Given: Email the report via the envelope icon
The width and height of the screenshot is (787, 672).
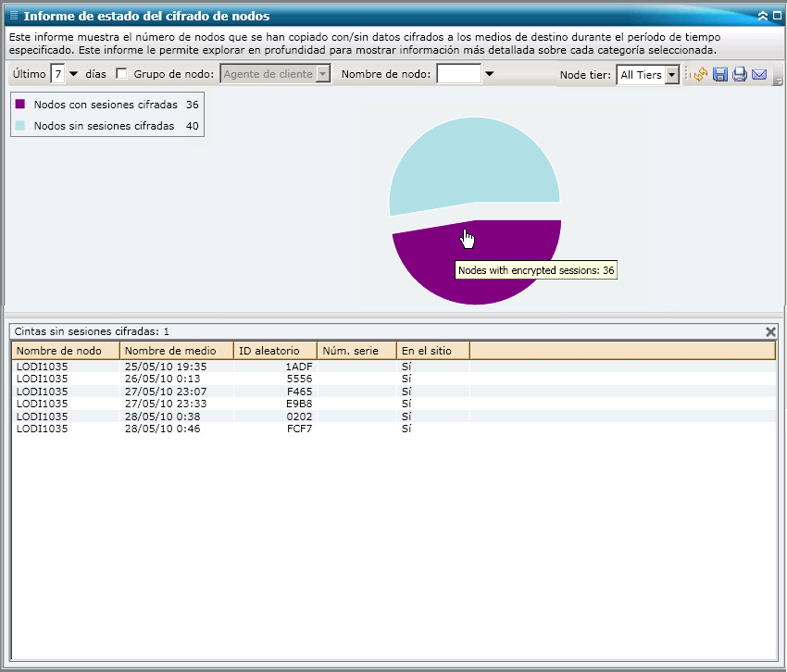Looking at the screenshot, I should click(759, 75).
